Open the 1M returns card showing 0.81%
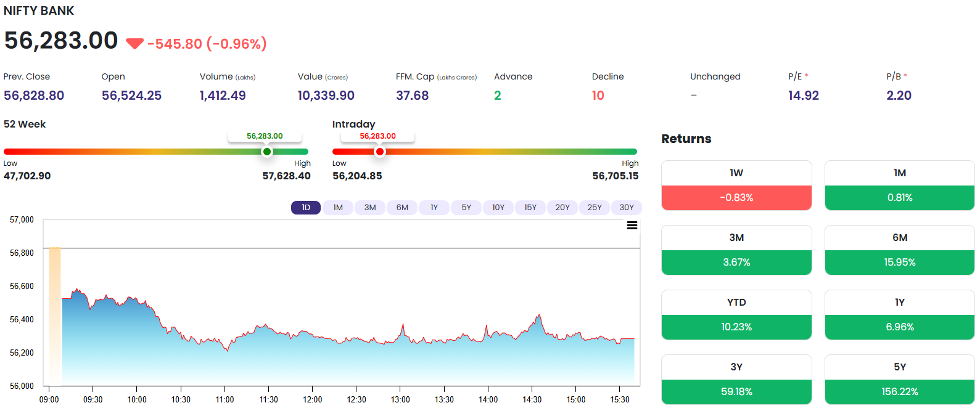980x416 pixels. (900, 186)
